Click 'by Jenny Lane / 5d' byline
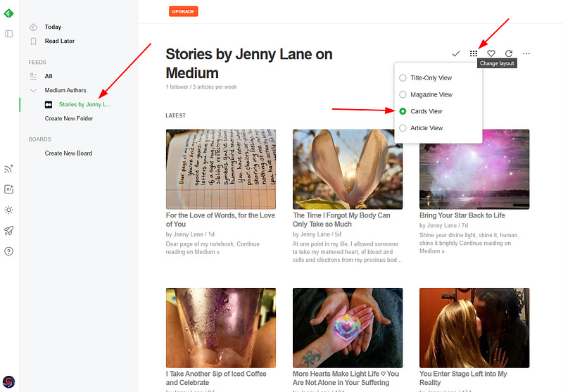Viewport: 563px width, 392px height. tap(317, 234)
